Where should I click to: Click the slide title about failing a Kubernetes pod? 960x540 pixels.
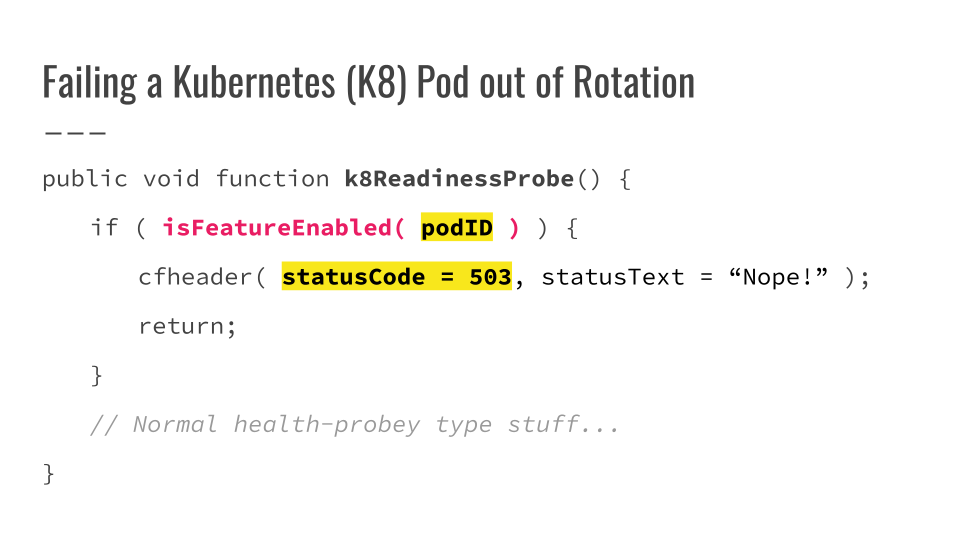[368, 82]
